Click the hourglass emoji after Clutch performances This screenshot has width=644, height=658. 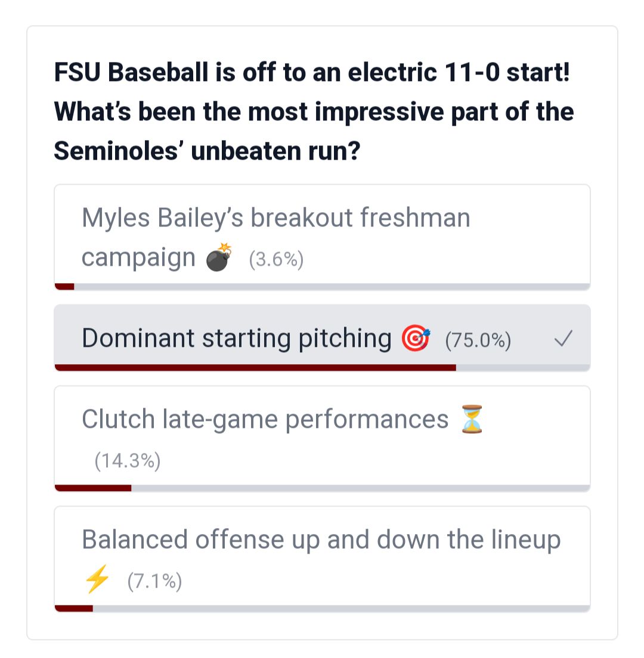pos(472,418)
